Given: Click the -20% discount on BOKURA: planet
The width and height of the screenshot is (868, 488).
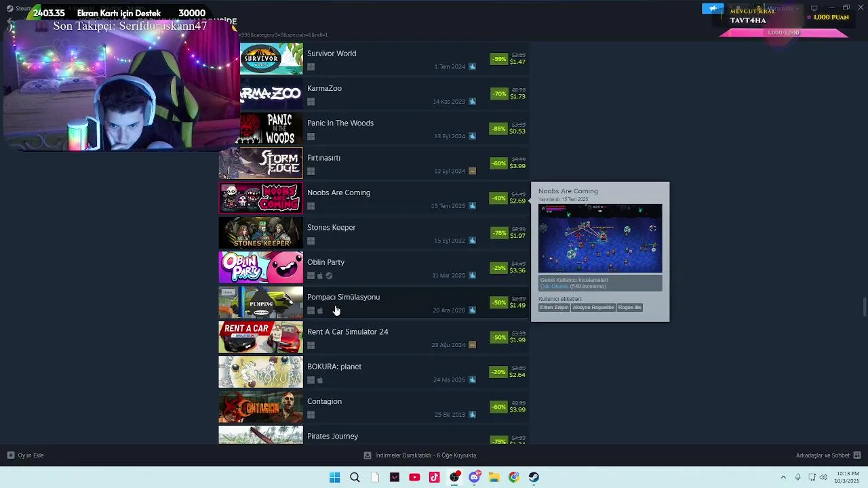Looking at the screenshot, I should (499, 372).
